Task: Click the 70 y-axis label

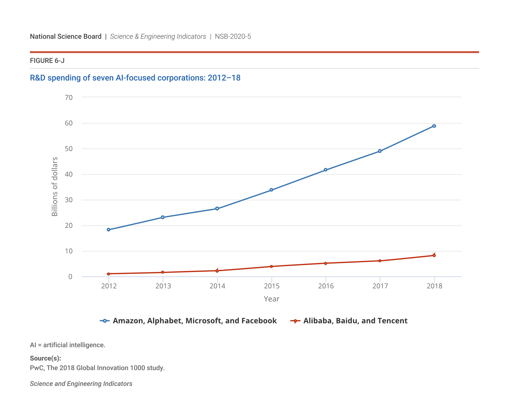Action: point(69,97)
